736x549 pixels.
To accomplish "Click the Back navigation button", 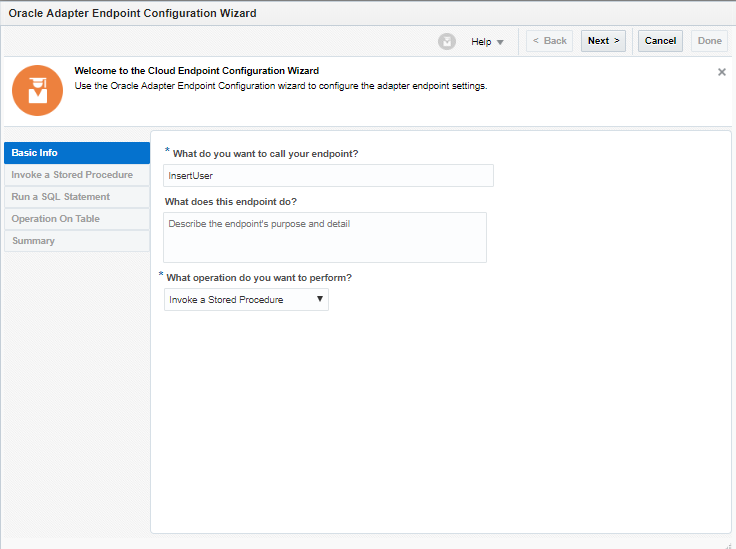I will click(x=549, y=41).
